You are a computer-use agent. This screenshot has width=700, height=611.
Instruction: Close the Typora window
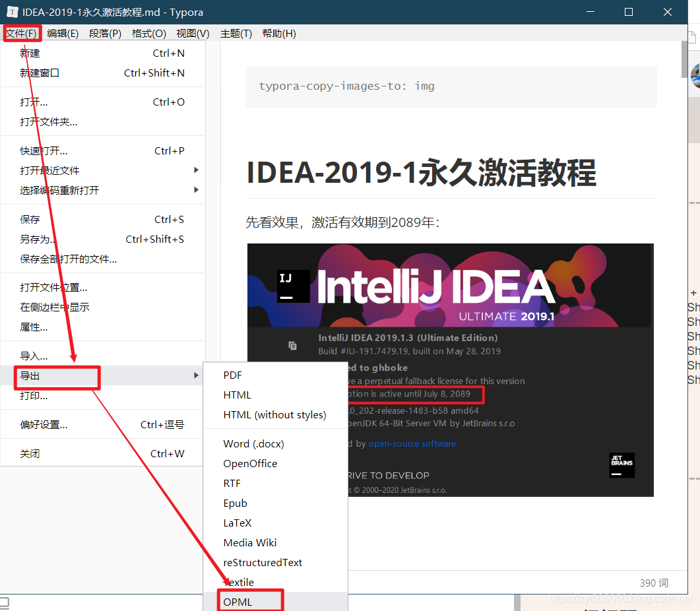tap(668, 12)
